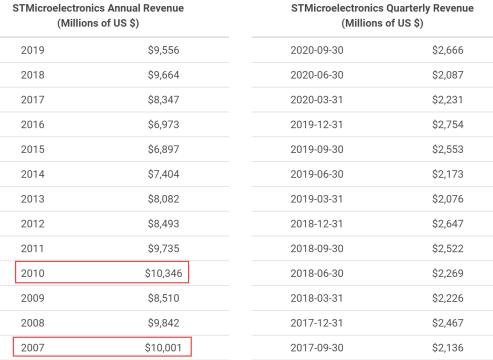Click the $8,347 revenue value for 2017
Screen dimensions: 493x360
(163, 100)
